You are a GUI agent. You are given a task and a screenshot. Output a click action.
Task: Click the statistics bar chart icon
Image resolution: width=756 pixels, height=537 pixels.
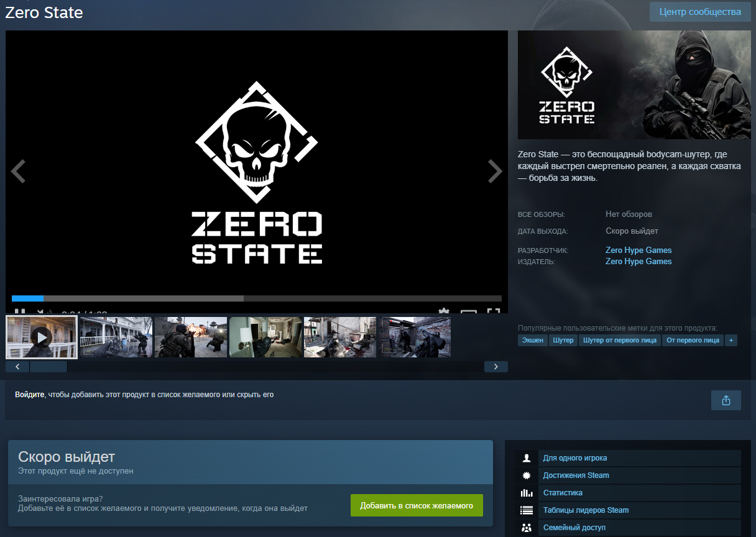coord(527,493)
